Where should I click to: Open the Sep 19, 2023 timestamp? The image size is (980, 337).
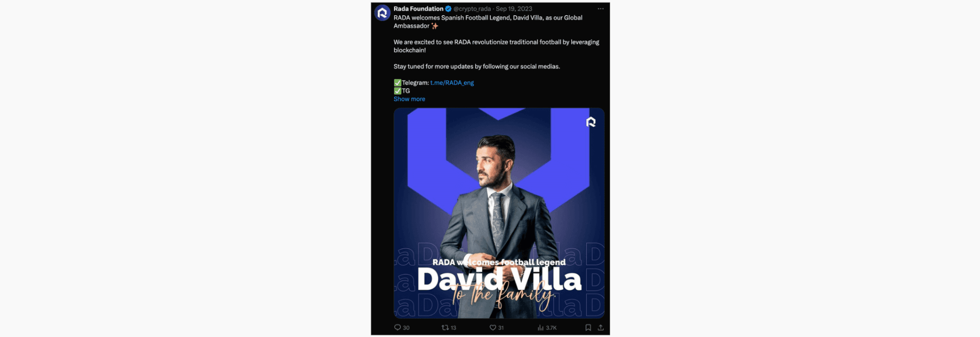(514, 9)
